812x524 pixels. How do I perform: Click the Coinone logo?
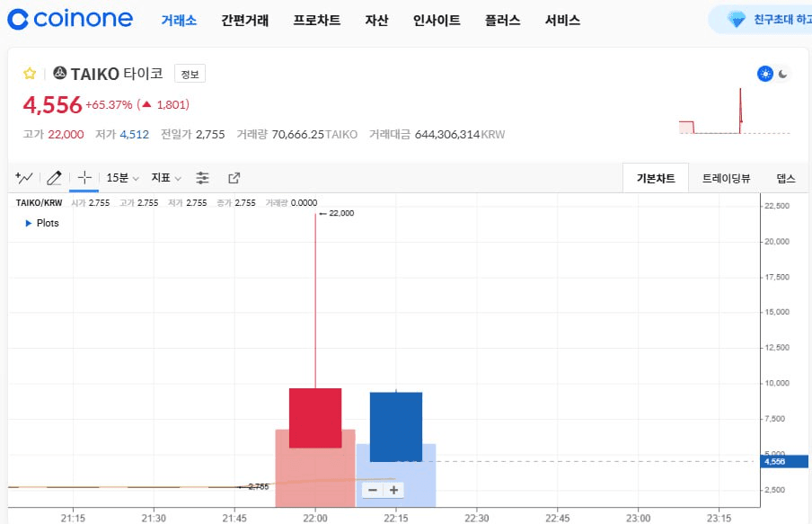click(x=70, y=19)
